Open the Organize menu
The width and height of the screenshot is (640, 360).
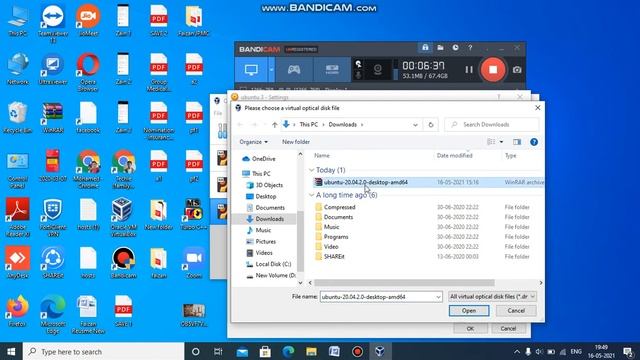(253, 142)
